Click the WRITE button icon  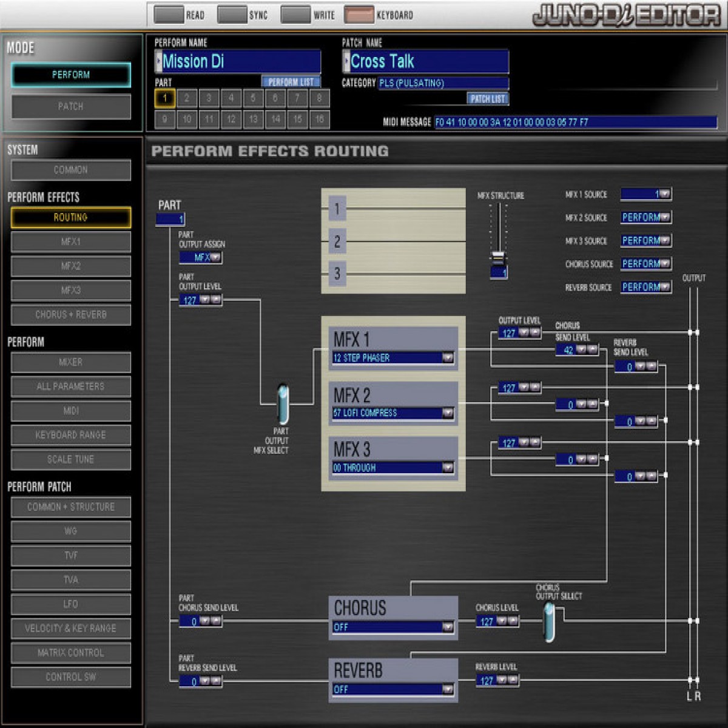(x=295, y=15)
